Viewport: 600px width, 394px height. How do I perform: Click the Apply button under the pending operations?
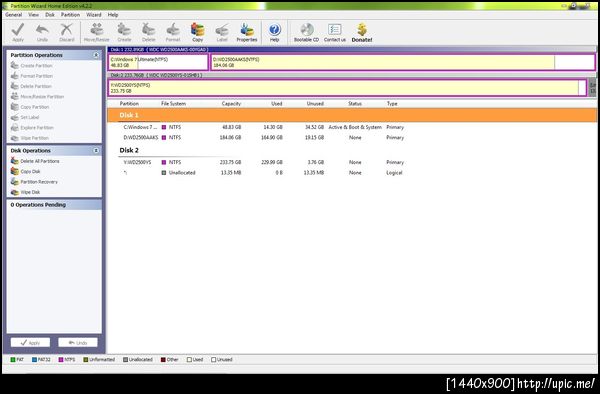click(30, 343)
